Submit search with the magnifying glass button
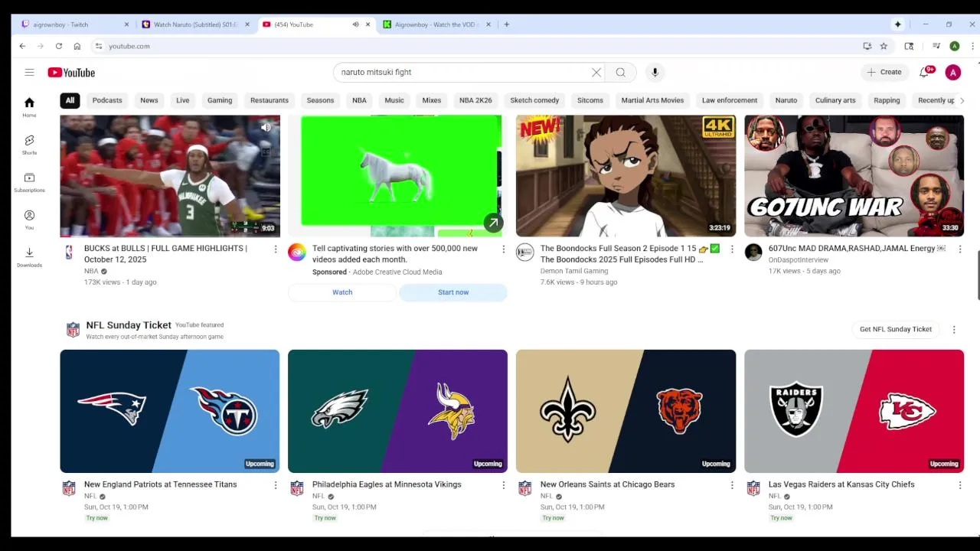980x551 pixels. click(x=621, y=72)
